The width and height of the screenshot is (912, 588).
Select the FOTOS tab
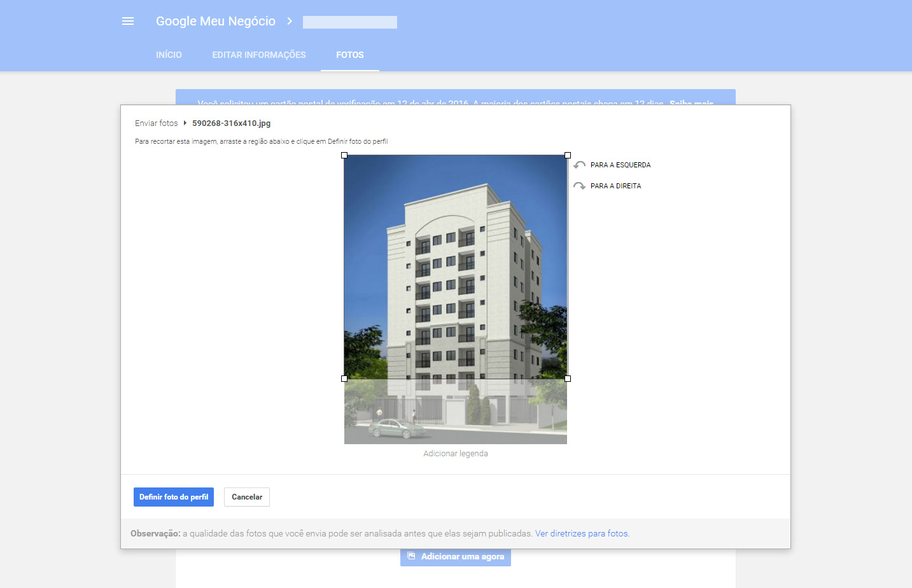coord(350,55)
